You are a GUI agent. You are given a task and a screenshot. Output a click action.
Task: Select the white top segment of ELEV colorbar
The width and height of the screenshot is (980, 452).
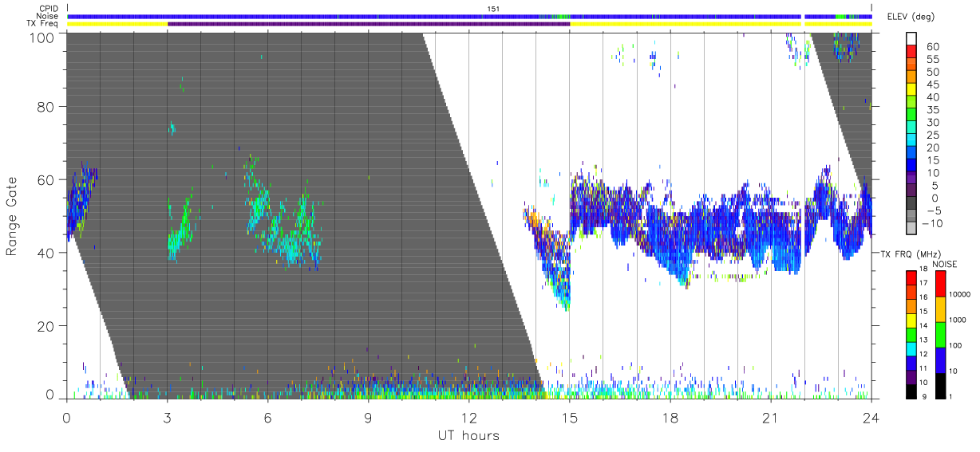click(912, 39)
